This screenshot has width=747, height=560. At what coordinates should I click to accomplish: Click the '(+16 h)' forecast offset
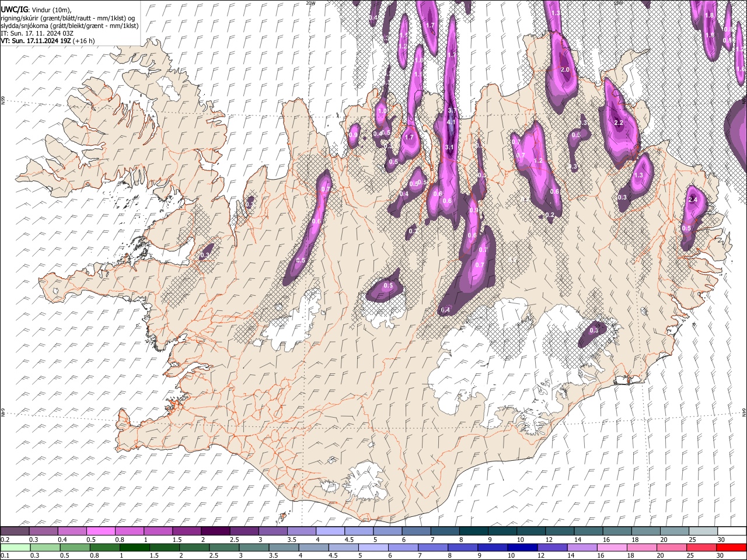pyautogui.click(x=84, y=41)
